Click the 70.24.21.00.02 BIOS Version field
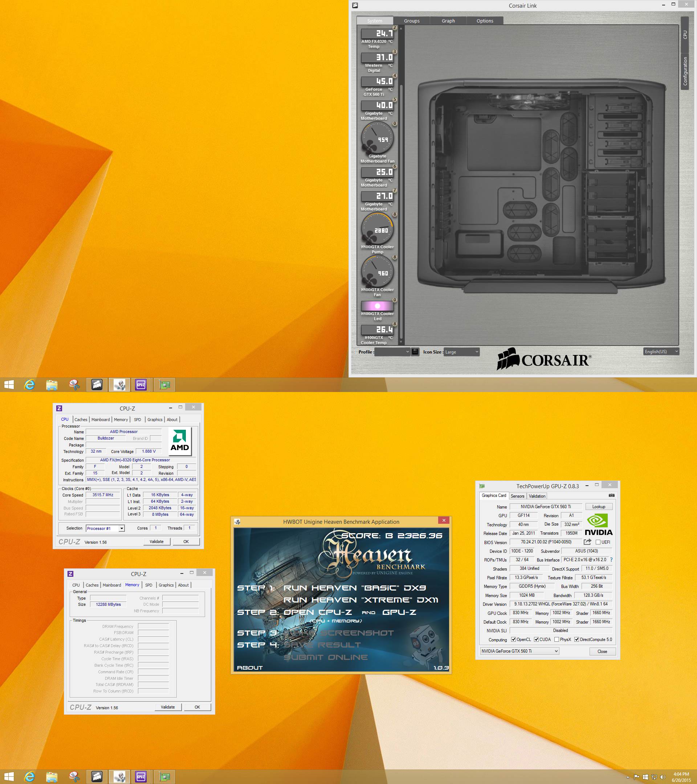The width and height of the screenshot is (697, 784). [x=546, y=542]
